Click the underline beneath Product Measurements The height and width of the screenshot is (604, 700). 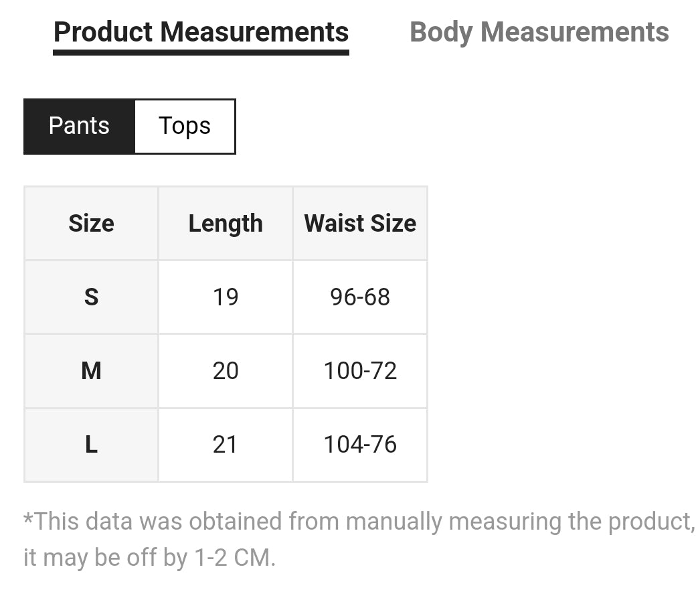(x=201, y=52)
